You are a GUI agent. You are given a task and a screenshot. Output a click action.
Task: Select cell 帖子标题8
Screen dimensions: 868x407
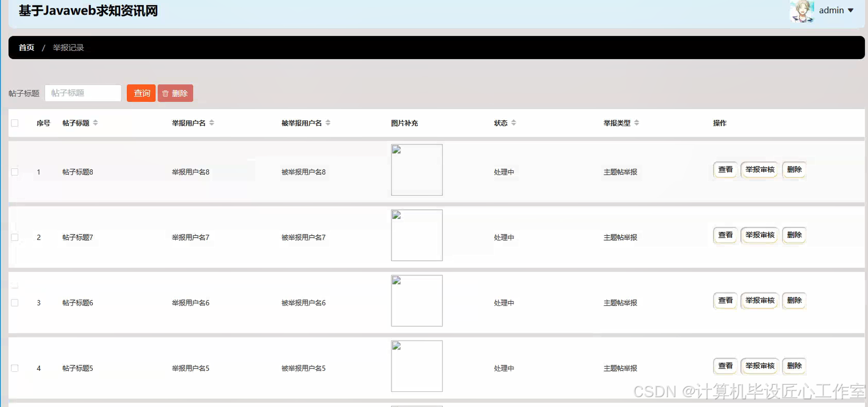pyautogui.click(x=78, y=172)
